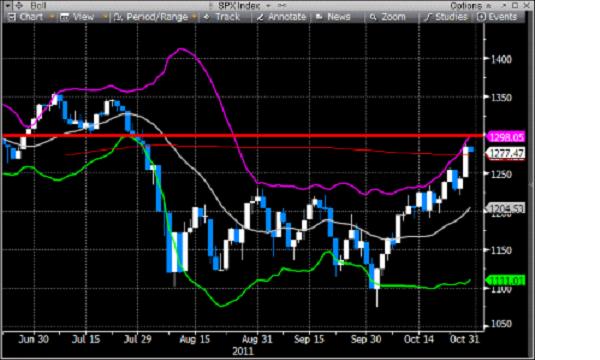Open the SPX Index dropdown arrow
This screenshot has width=600, height=360.
(269, 5)
